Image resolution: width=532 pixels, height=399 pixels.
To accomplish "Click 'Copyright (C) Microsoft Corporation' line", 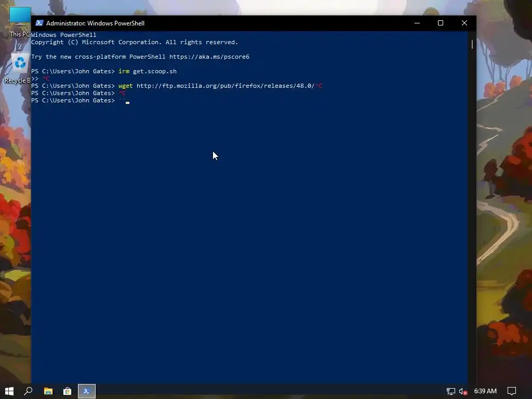I will (x=135, y=42).
